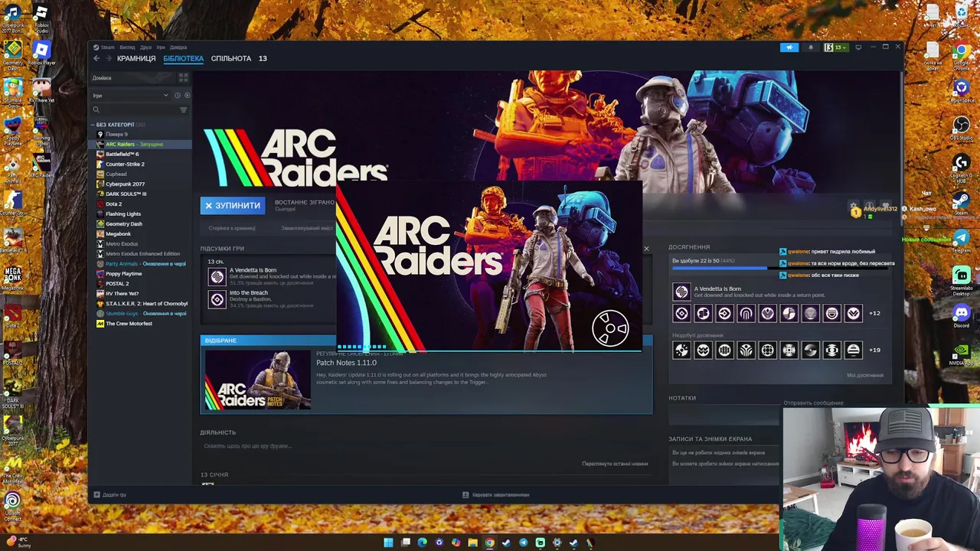This screenshot has height=551, width=980.
Task: Close the ARC Raiders launch splash
Action: click(646, 249)
